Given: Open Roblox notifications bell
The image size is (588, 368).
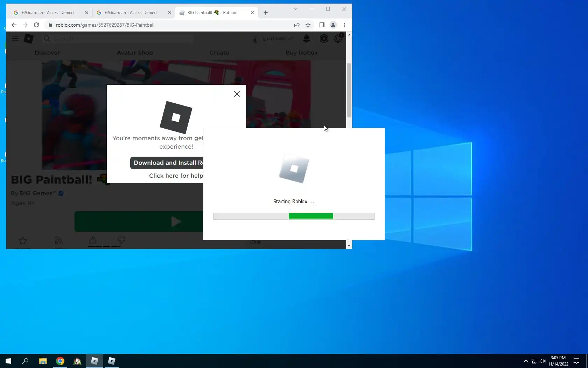Looking at the screenshot, I should [307, 39].
